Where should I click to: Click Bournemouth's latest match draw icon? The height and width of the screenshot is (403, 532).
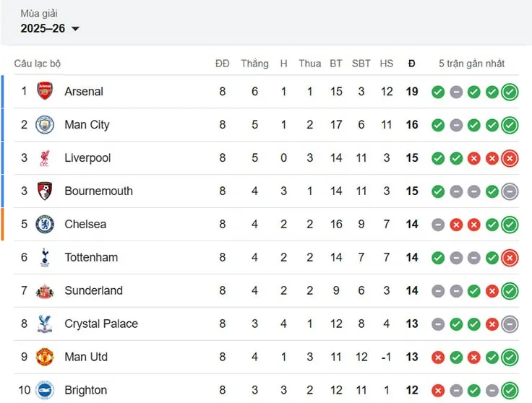click(510, 191)
